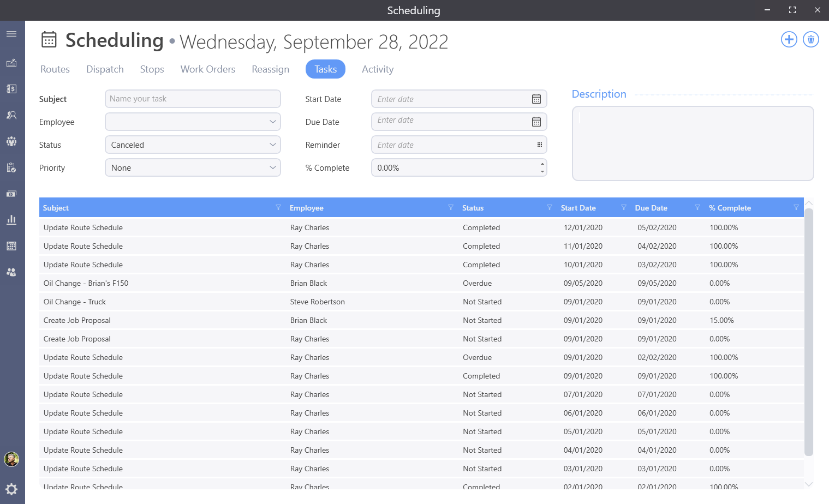Open the hamburger menu in sidebar

click(x=11, y=34)
